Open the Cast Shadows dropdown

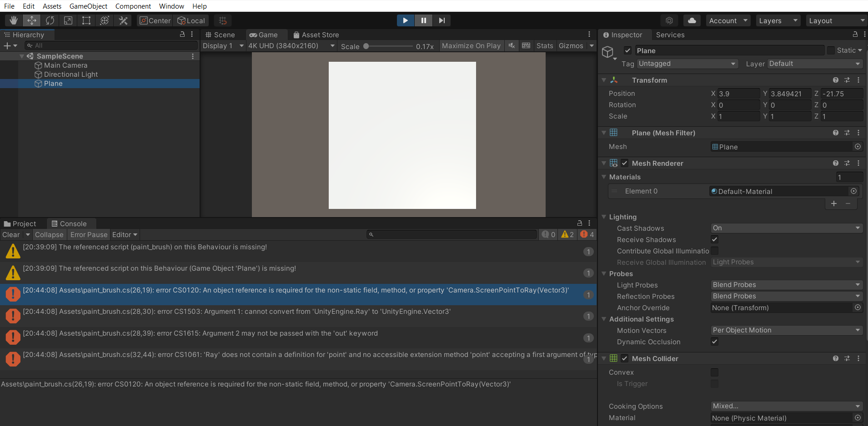(785, 228)
